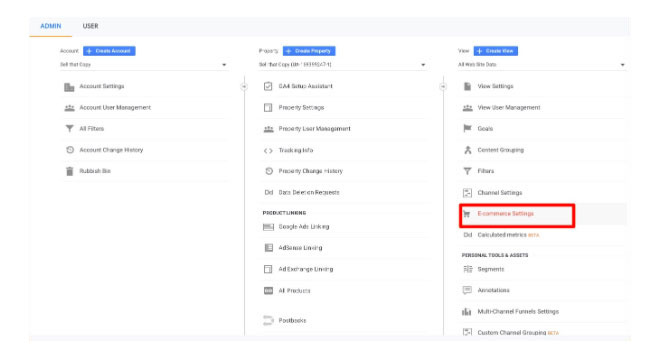
Task: Collapse the Account column with arrow handle
Action: [244, 87]
